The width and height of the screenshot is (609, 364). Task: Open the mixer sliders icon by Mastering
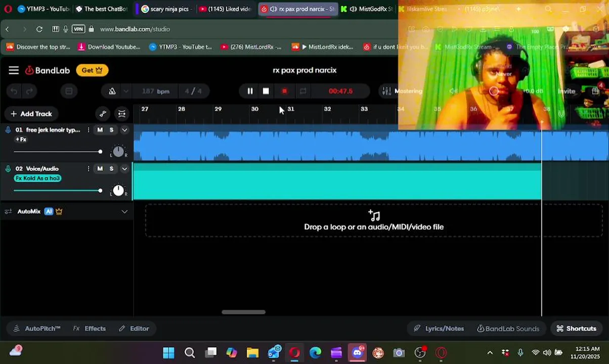point(386,91)
